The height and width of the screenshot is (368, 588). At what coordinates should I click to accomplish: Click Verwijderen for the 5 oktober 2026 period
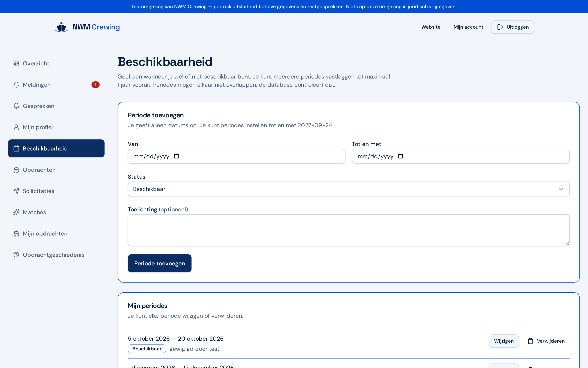coord(546,341)
